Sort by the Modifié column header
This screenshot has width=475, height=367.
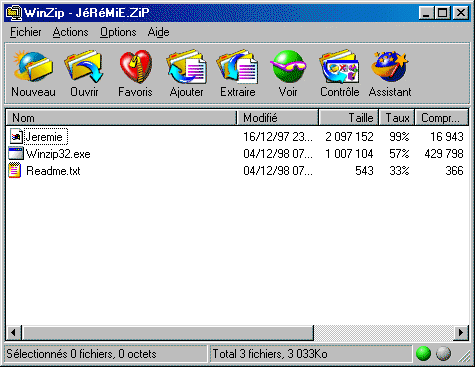click(278, 118)
